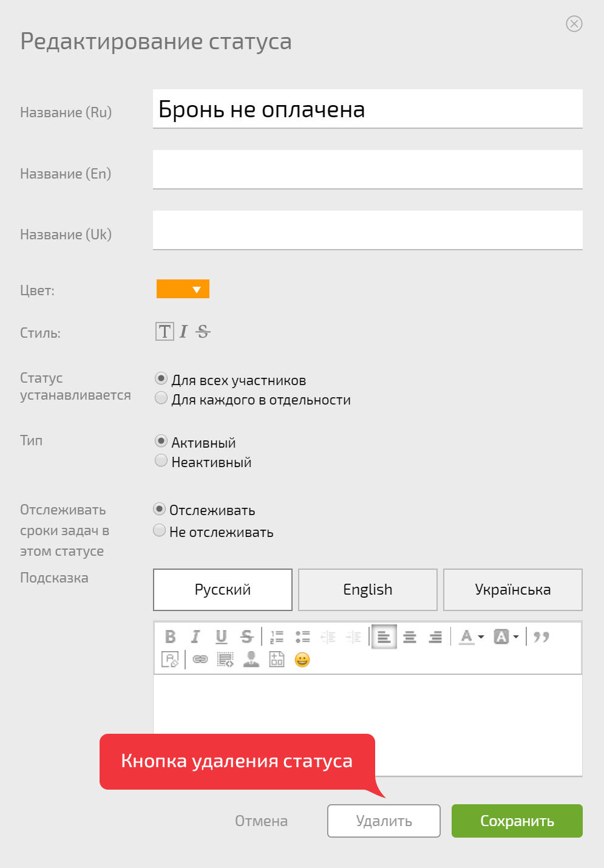Insert a numbered list in the editor
Image resolution: width=604 pixels, height=868 pixels.
(x=277, y=637)
